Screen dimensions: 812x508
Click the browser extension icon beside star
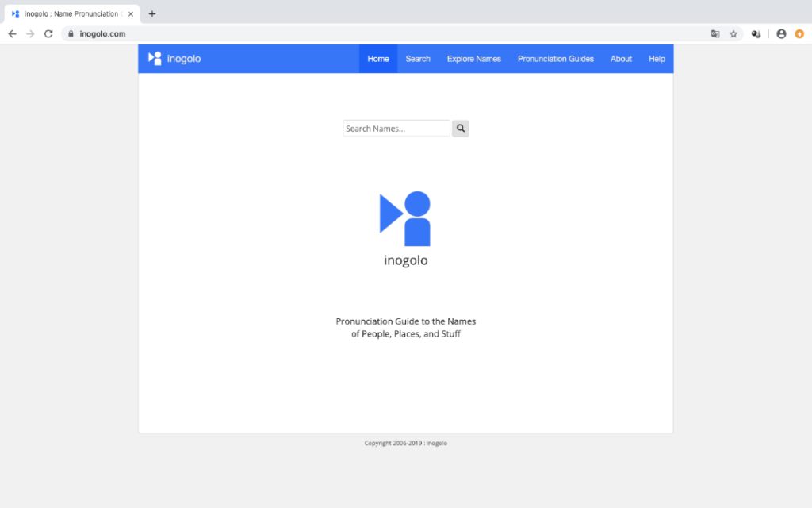coord(756,34)
